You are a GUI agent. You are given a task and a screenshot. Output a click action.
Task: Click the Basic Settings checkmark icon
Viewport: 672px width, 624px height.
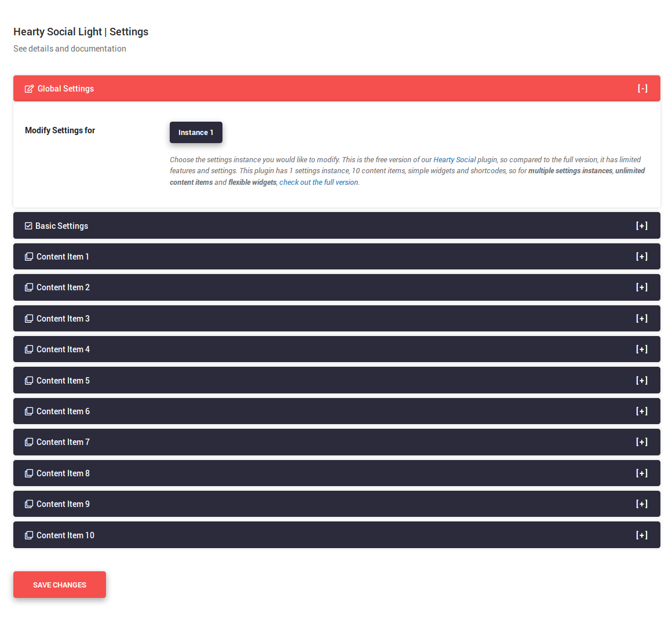tap(28, 226)
